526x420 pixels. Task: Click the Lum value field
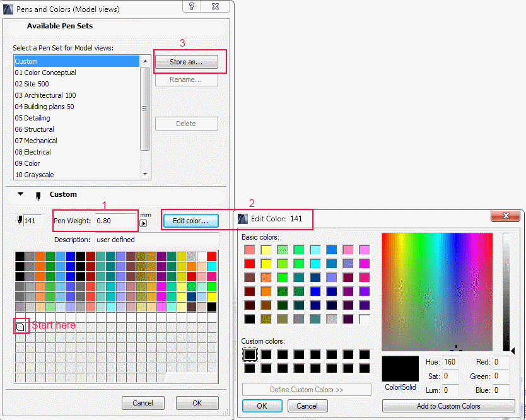pos(450,390)
